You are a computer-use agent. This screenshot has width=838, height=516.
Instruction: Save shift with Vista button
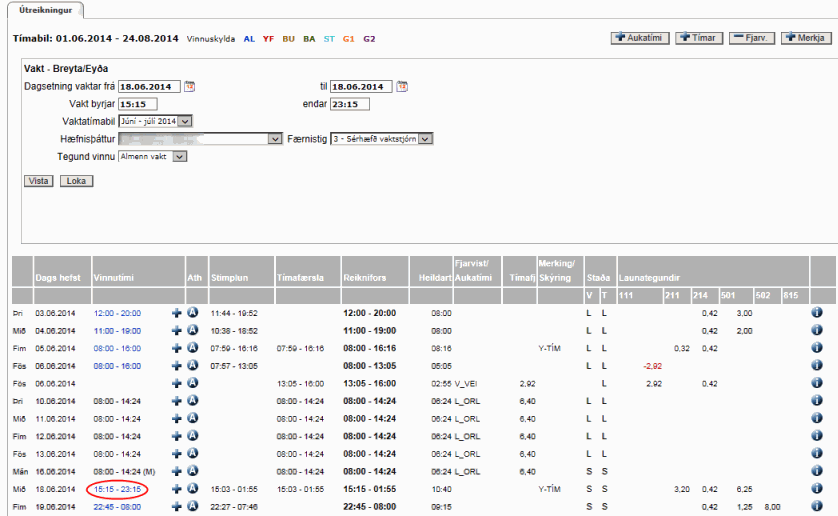pyautogui.click(x=38, y=181)
